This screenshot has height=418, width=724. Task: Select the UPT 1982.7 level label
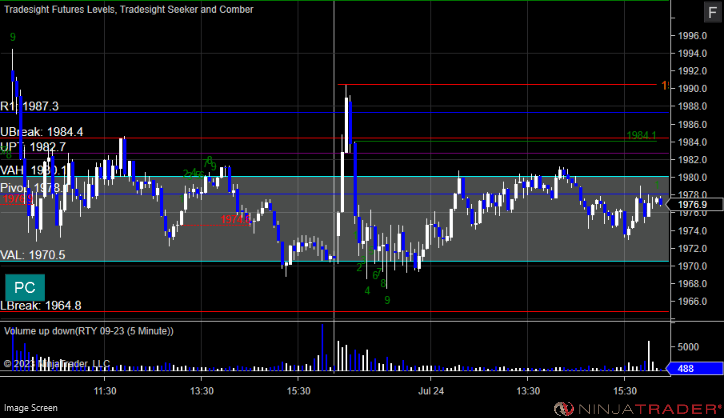coord(33,147)
